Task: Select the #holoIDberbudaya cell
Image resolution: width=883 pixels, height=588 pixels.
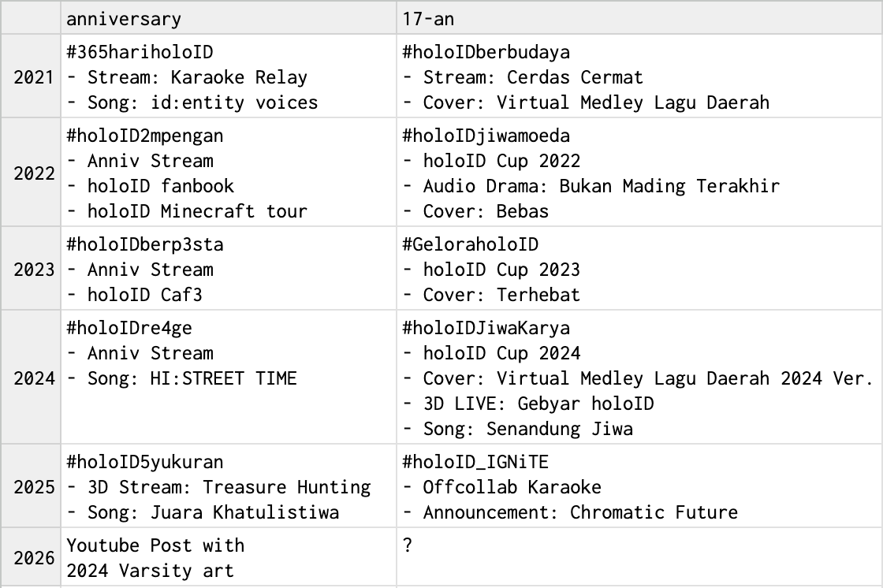Action: 639,76
